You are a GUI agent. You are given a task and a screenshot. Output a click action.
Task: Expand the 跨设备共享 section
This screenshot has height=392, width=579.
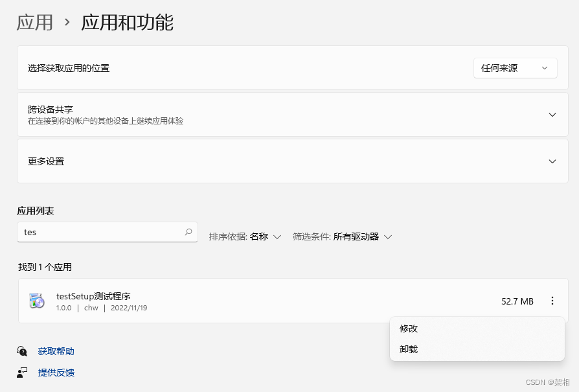[x=552, y=115]
